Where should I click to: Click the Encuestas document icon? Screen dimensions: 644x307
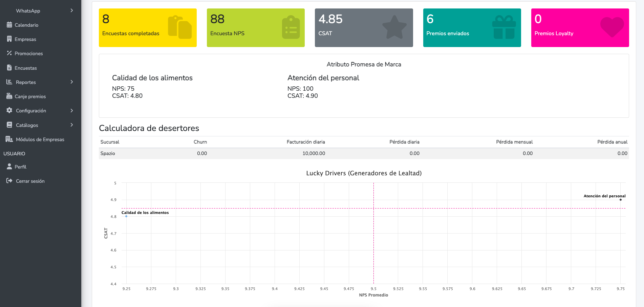pos(9,68)
